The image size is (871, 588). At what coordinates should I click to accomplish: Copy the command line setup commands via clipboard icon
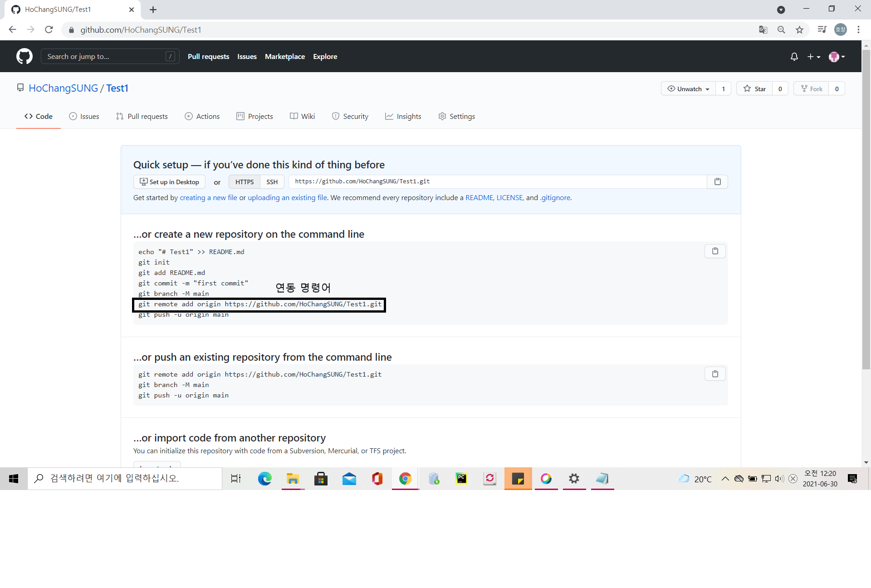715,251
